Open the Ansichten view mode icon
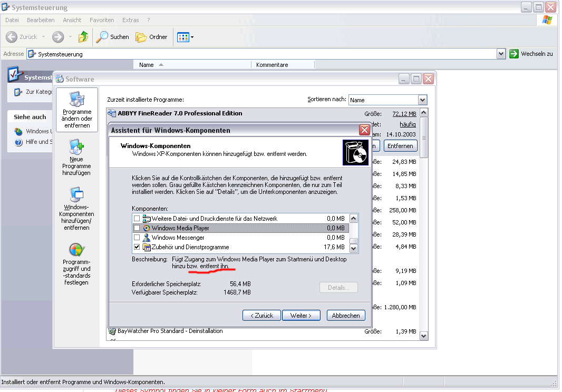562x392 pixels. (183, 37)
